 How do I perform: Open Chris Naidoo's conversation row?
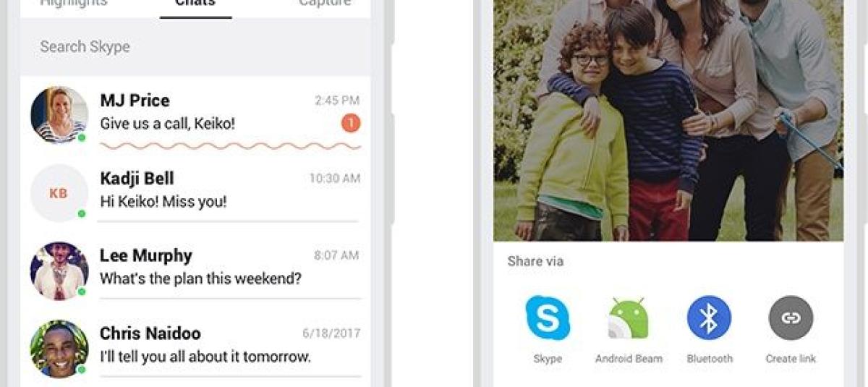(x=195, y=348)
